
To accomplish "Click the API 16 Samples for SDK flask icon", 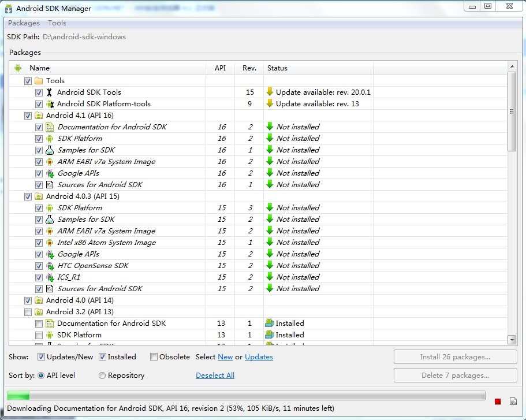I will [50, 150].
